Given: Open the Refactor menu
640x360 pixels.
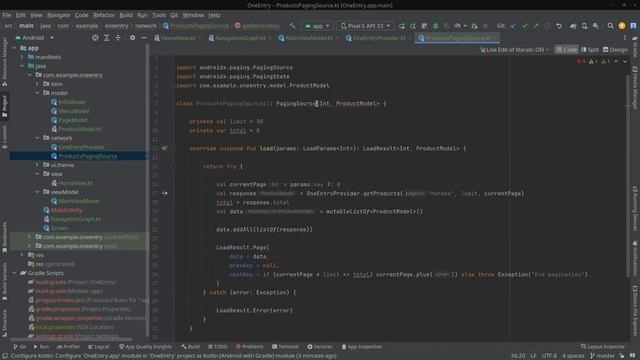Looking at the screenshot, I should click(x=104, y=15).
